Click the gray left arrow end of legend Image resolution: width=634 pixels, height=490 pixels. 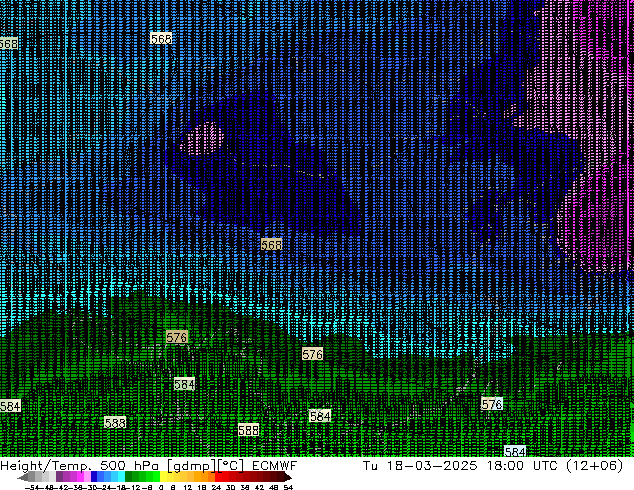(x=23, y=478)
